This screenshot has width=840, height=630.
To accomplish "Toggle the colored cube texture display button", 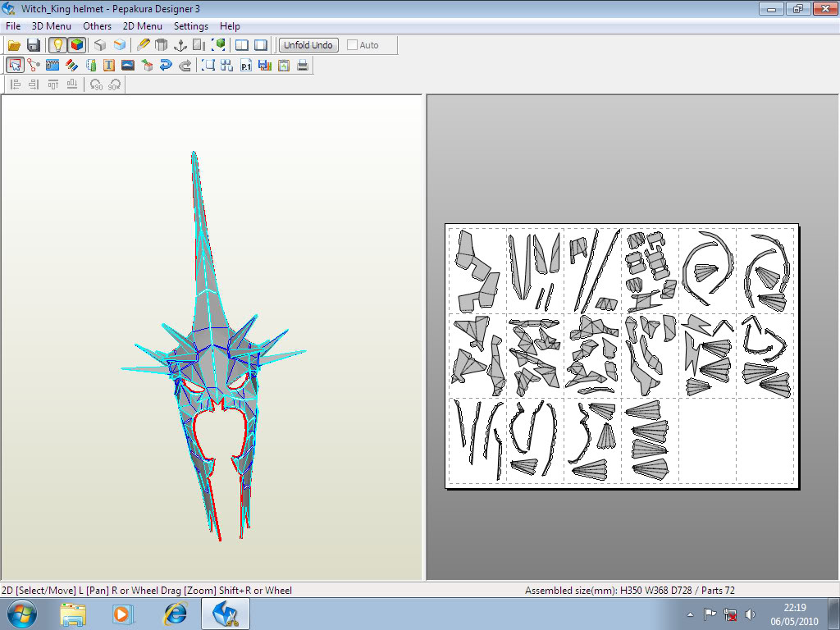I will (76, 45).
